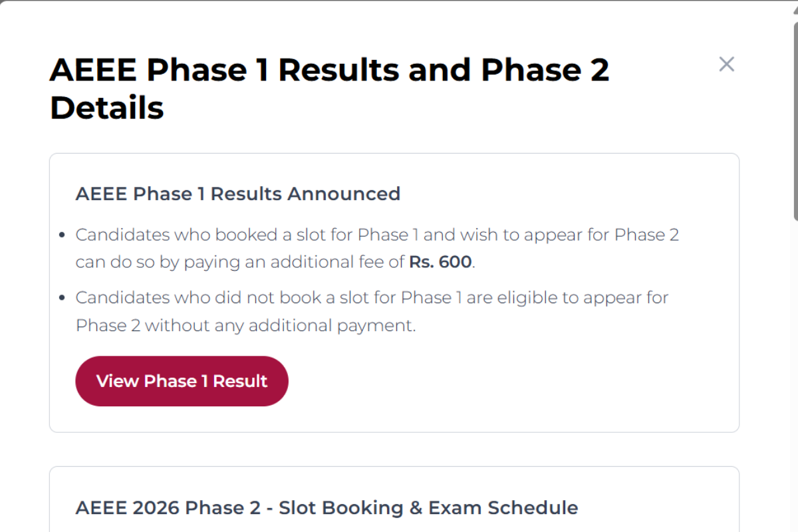This screenshot has height=532, width=798.
Task: Click the AEEE Phase 1 Results Announced heading
Action: 238,194
